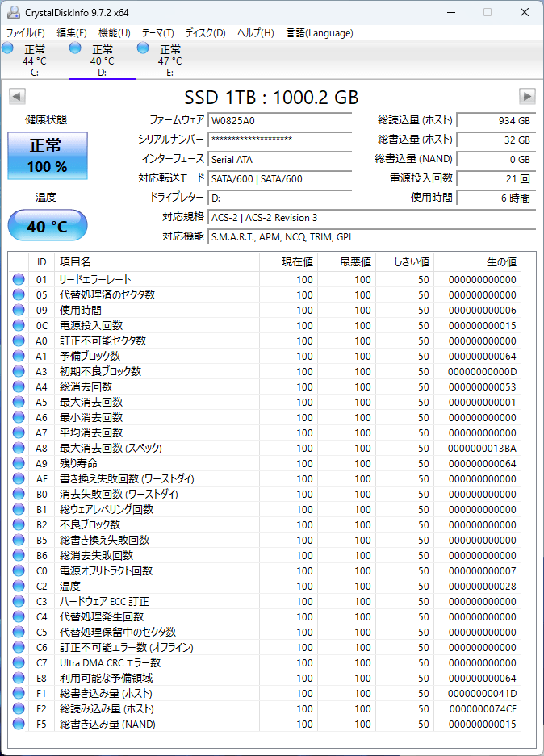Click the previous disk left arrow button

[x=16, y=97]
